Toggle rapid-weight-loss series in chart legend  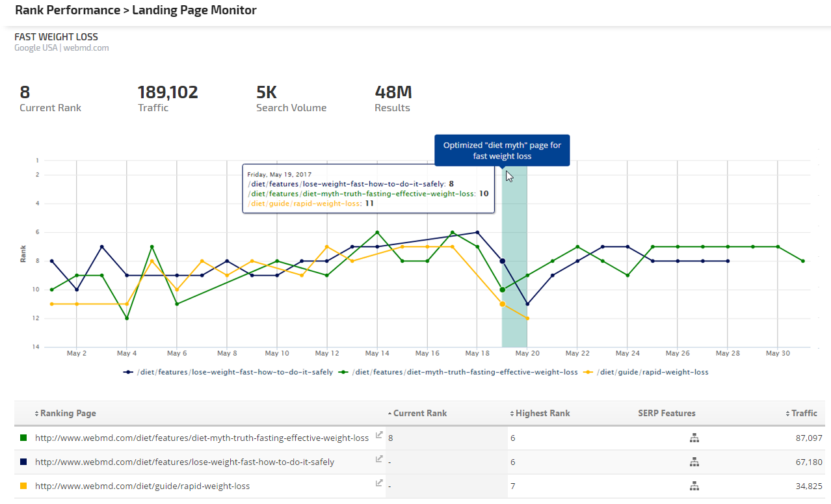(x=653, y=372)
